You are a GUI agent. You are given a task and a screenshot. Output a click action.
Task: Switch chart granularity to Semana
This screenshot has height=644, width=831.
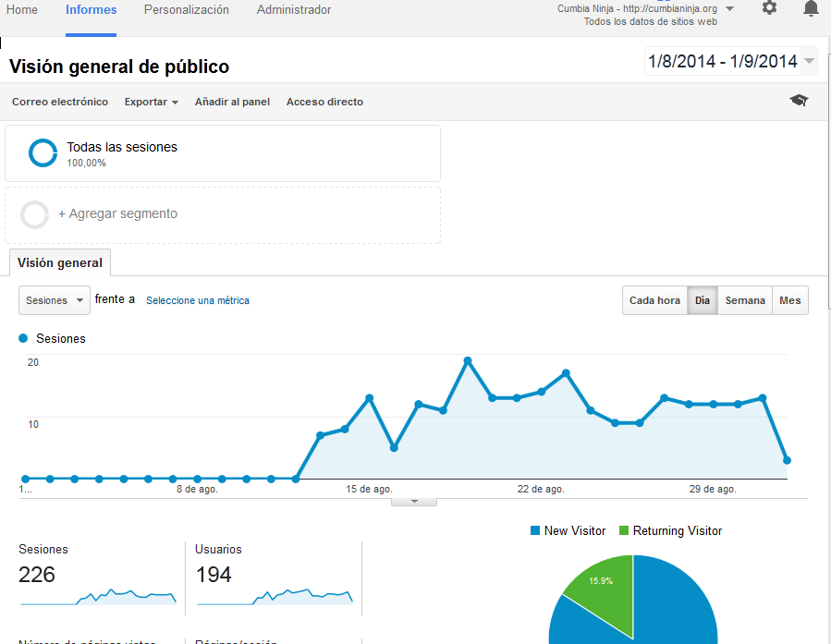click(x=745, y=300)
